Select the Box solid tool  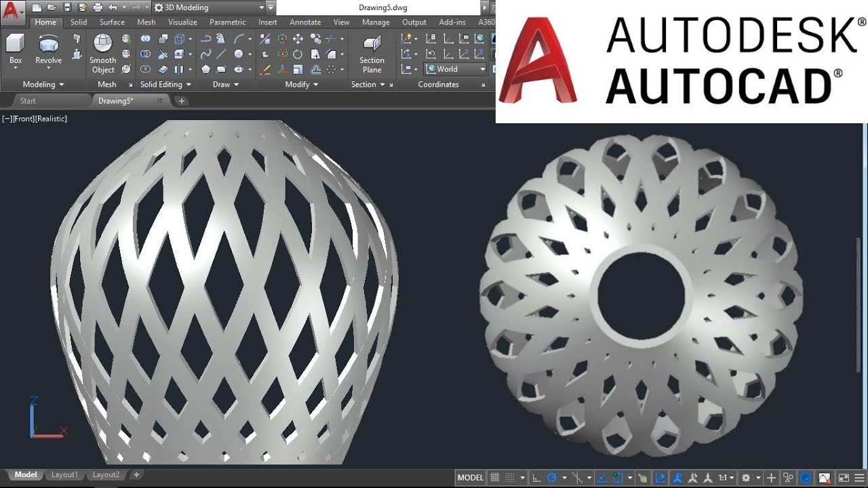(x=16, y=49)
